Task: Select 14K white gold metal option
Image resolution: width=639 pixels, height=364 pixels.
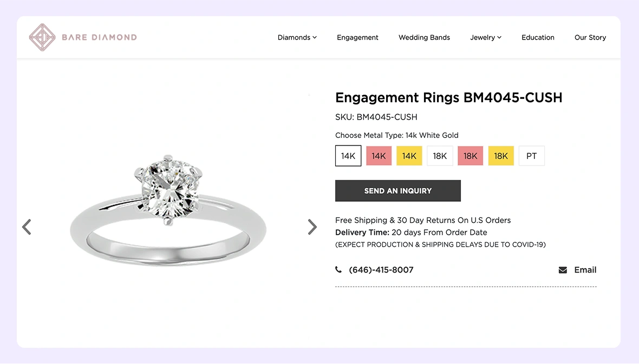Action: coord(348,156)
